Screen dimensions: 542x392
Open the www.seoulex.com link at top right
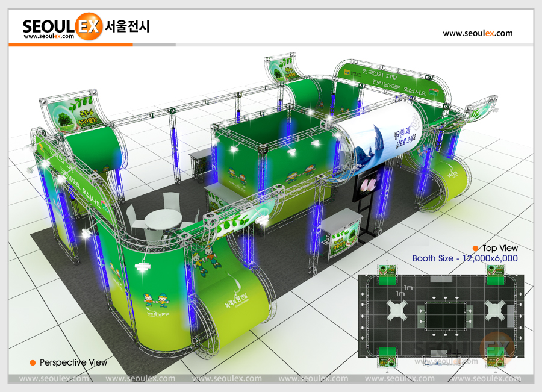tap(478, 34)
